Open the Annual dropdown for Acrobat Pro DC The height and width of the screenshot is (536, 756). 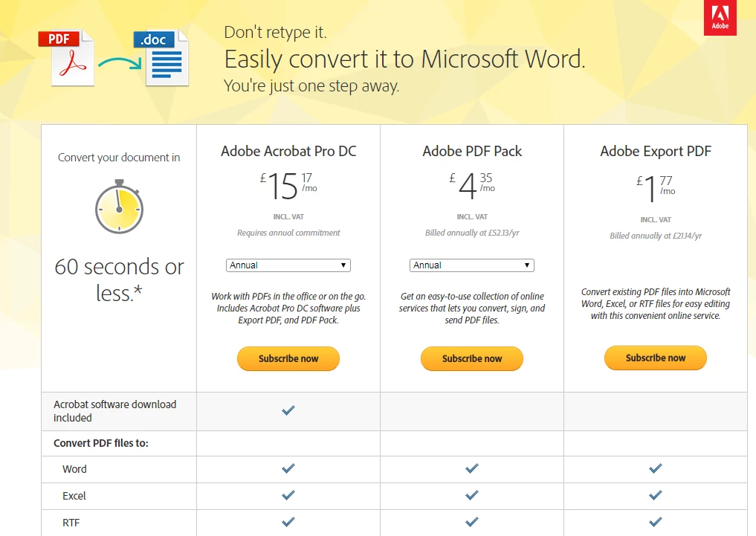[288, 265]
